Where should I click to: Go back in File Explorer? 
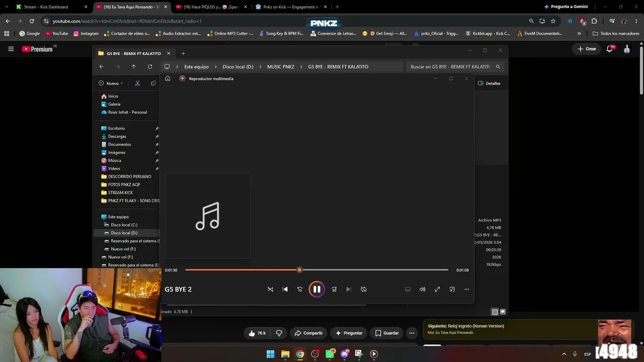click(x=102, y=66)
